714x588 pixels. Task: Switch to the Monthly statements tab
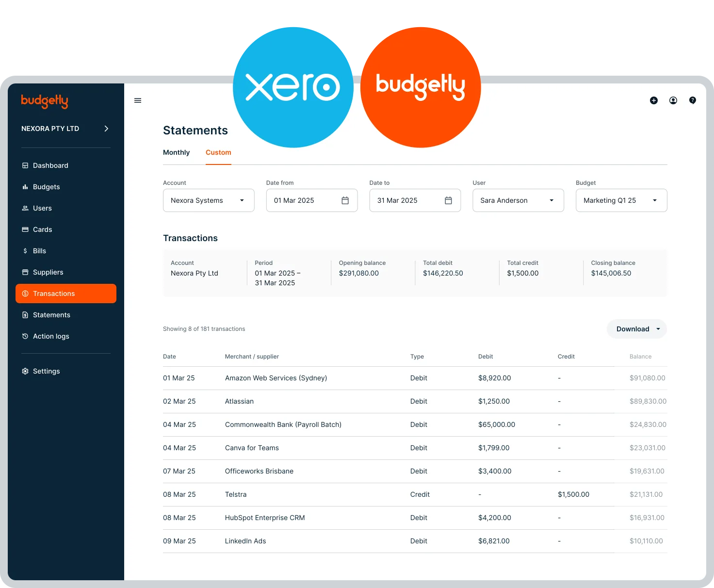pos(176,152)
